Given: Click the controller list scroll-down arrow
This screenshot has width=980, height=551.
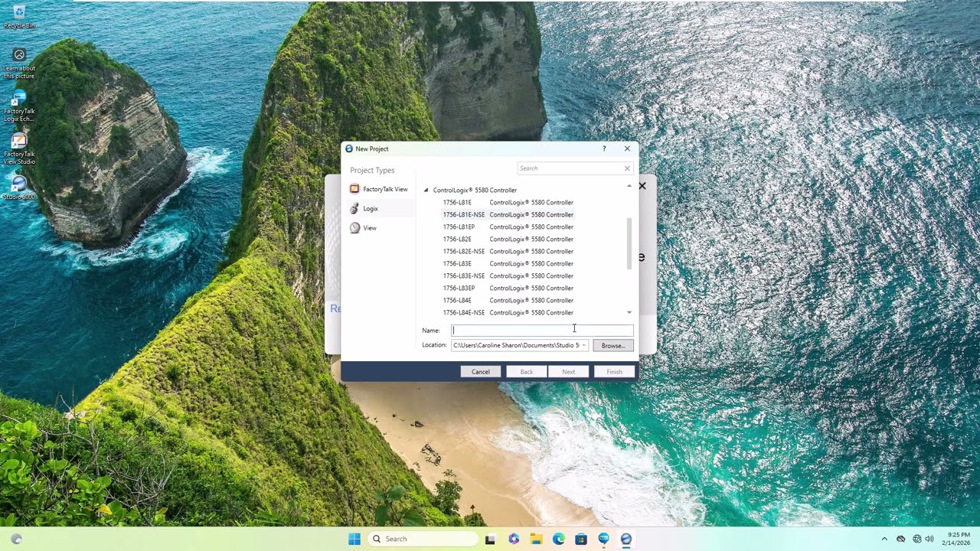Looking at the screenshot, I should coord(629,312).
